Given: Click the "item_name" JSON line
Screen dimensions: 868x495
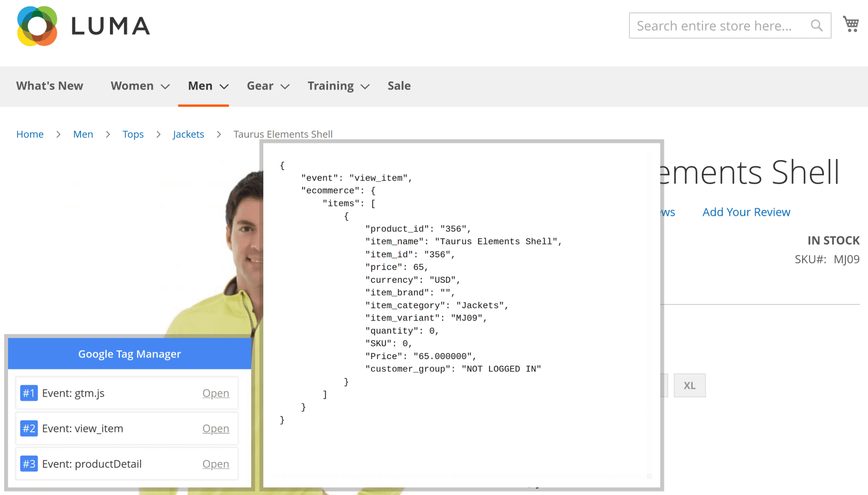Looking at the screenshot, I should (464, 242).
